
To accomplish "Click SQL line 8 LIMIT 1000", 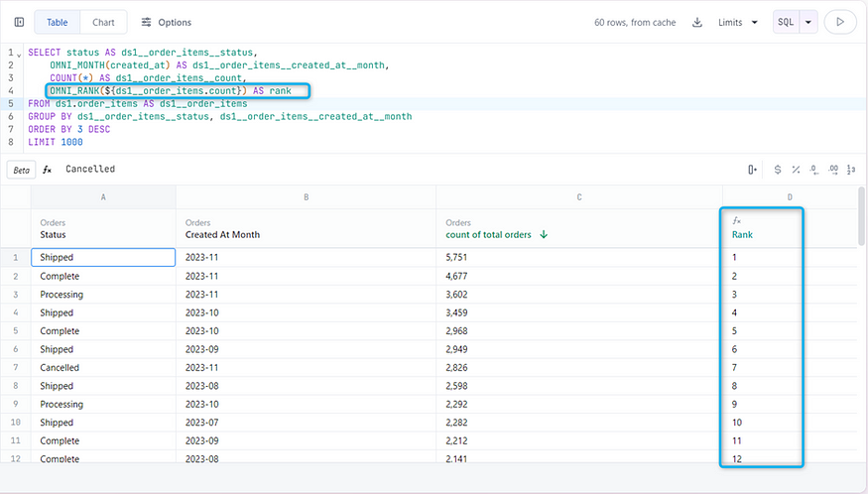I will click(x=56, y=142).
